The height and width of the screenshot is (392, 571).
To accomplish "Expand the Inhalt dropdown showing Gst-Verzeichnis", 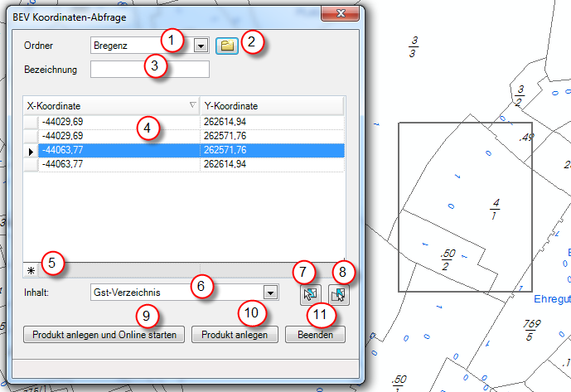I will point(269,292).
